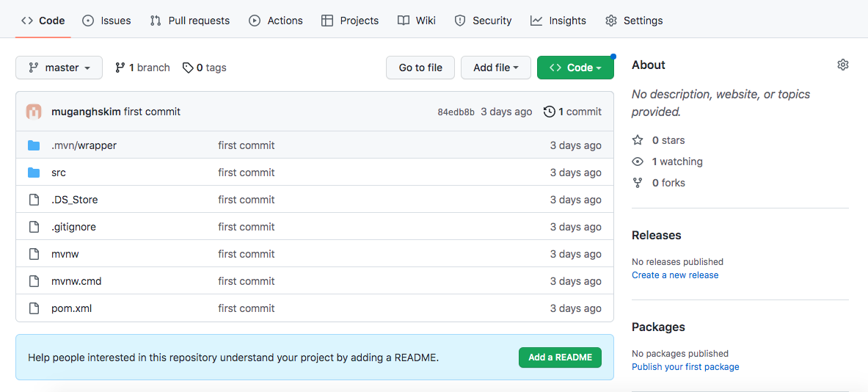Click the Add a README button
The image size is (868, 392).
tap(561, 357)
